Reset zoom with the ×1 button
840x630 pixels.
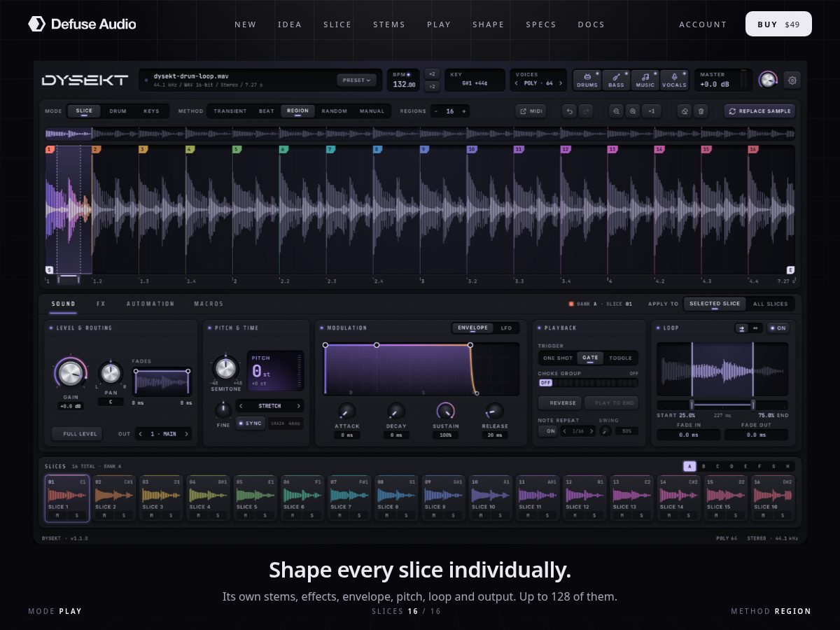(x=651, y=111)
